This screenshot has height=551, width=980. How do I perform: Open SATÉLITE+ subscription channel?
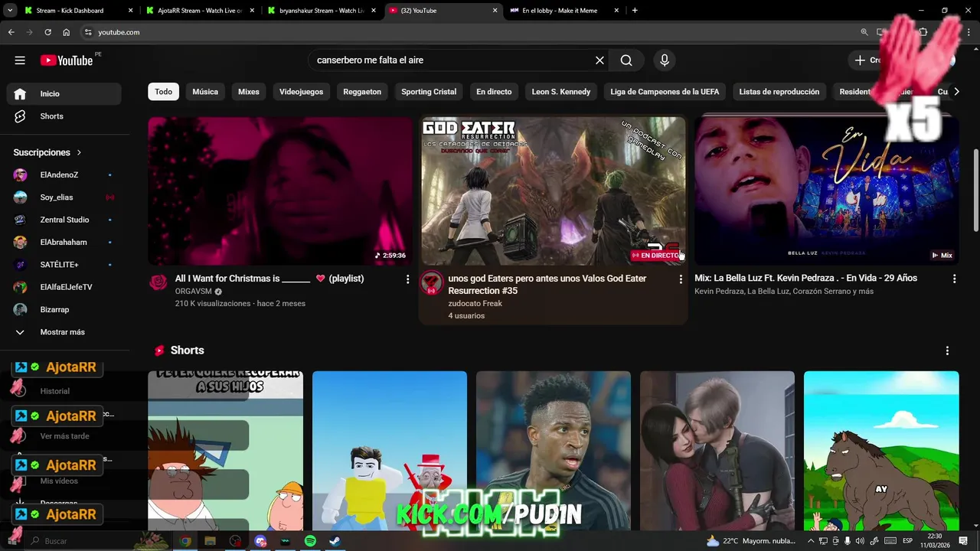click(x=64, y=265)
